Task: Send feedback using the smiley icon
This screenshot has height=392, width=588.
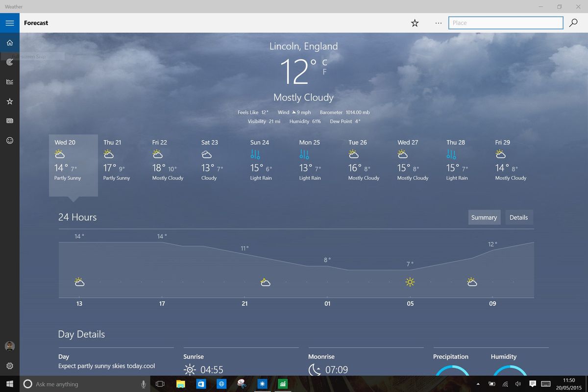Action: click(10, 141)
